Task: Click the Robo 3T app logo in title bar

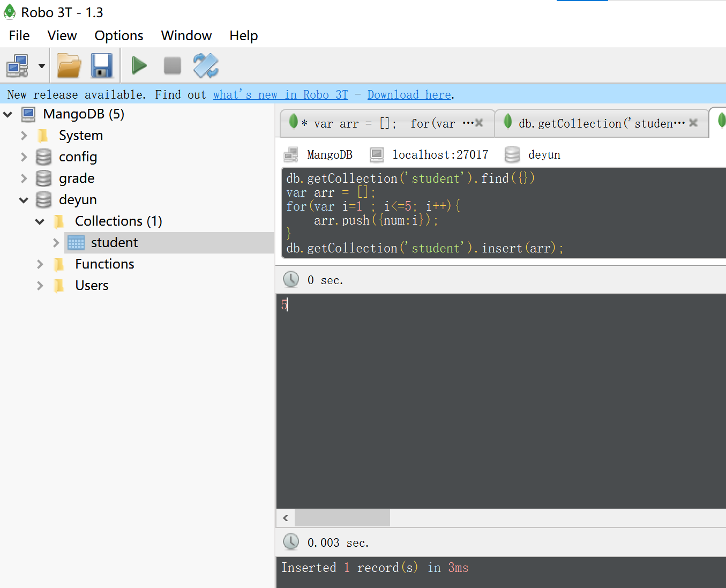Action: point(10,11)
